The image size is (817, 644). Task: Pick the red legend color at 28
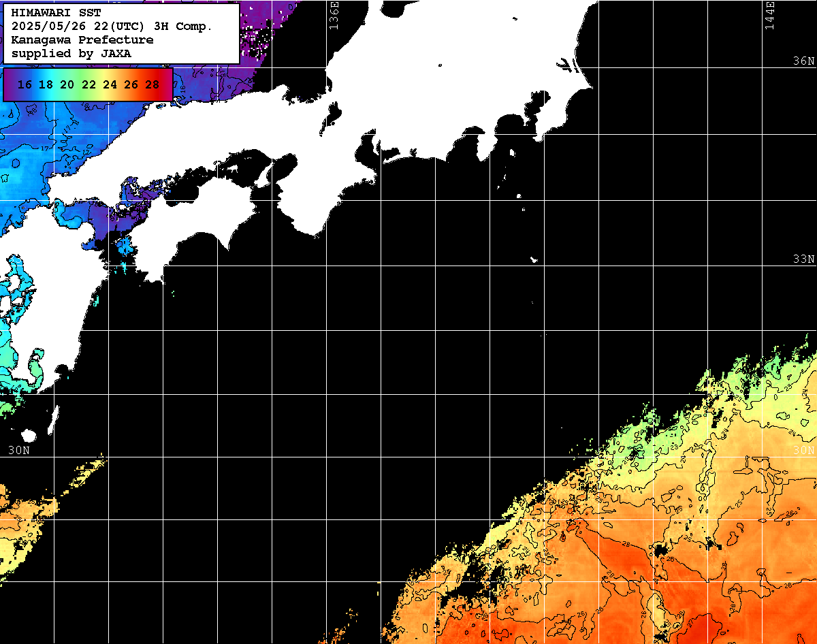pos(153,84)
